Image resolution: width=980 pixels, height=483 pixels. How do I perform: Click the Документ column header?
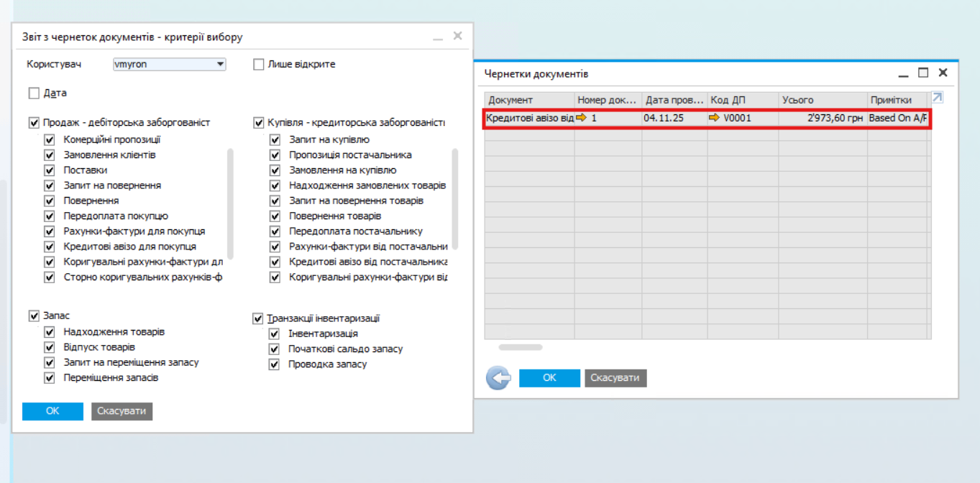[x=529, y=100]
